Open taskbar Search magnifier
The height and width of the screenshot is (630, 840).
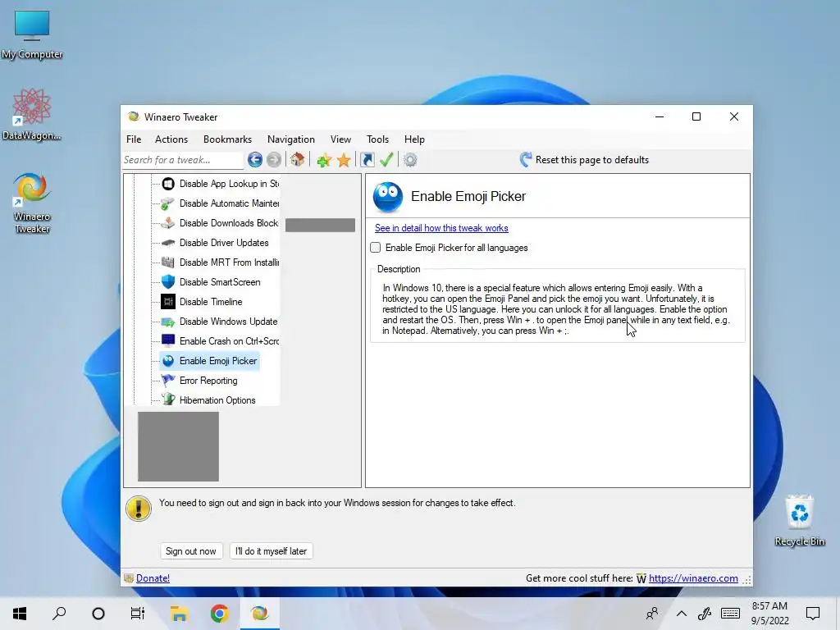tap(59, 614)
